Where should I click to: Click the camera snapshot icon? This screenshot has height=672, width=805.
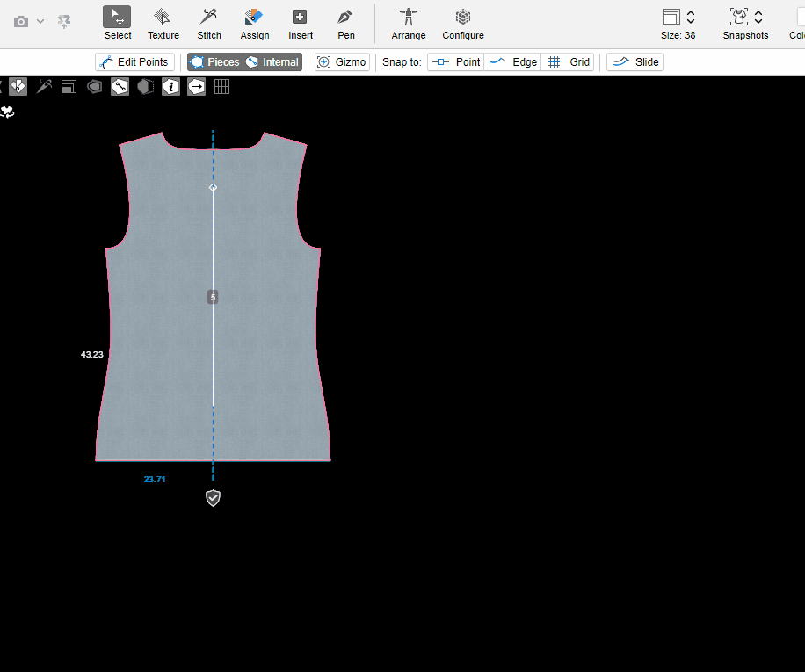(x=21, y=22)
